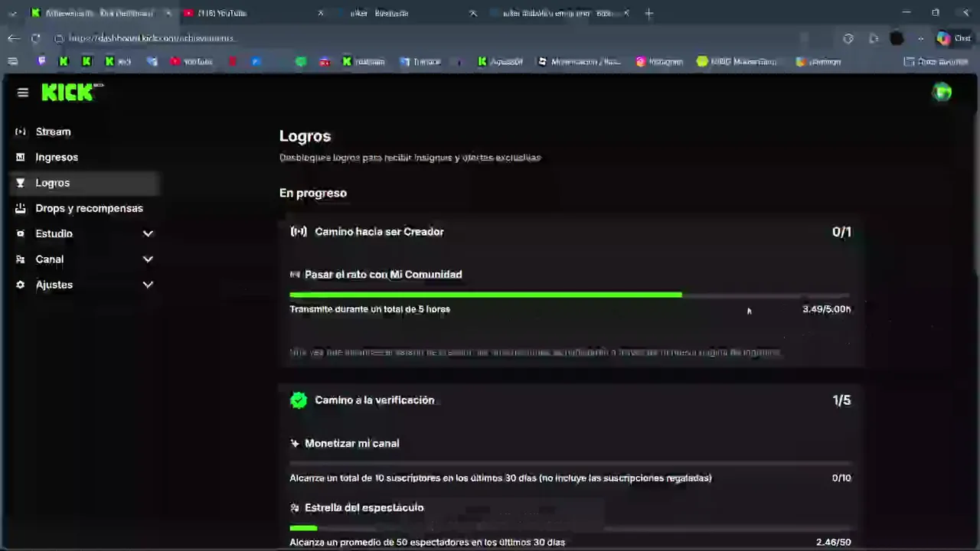Click the Monetizar mi canal label
980x551 pixels.
pyautogui.click(x=352, y=443)
